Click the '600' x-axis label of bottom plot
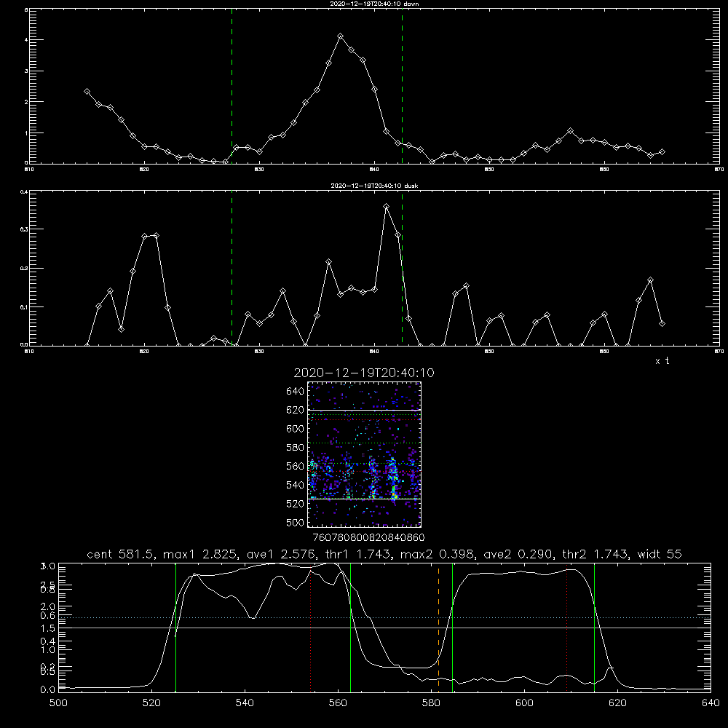Image resolution: width=728 pixels, height=728 pixels. coord(524,703)
